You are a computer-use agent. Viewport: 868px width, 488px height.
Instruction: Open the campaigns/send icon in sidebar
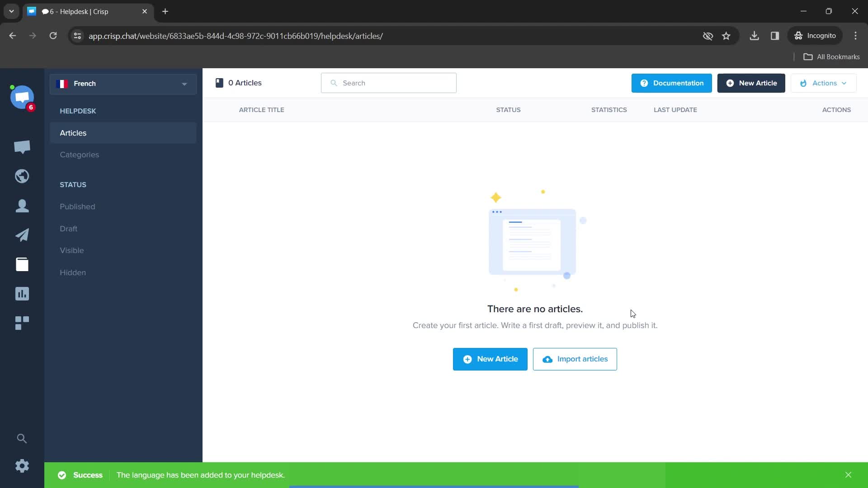tap(22, 234)
